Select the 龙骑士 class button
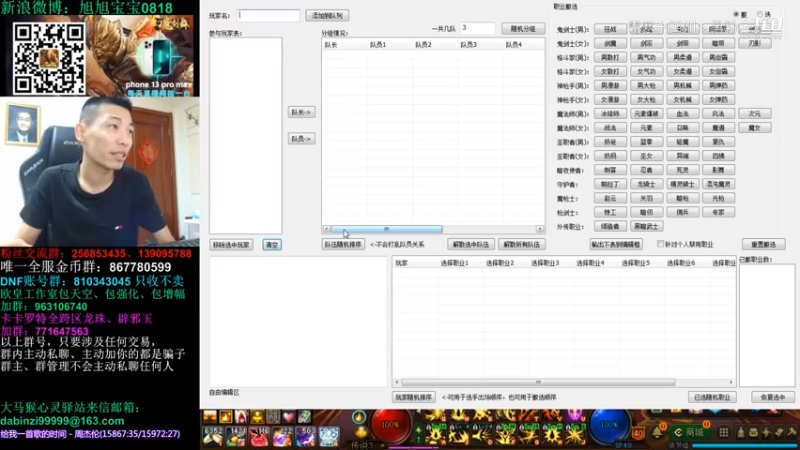 [x=646, y=184]
